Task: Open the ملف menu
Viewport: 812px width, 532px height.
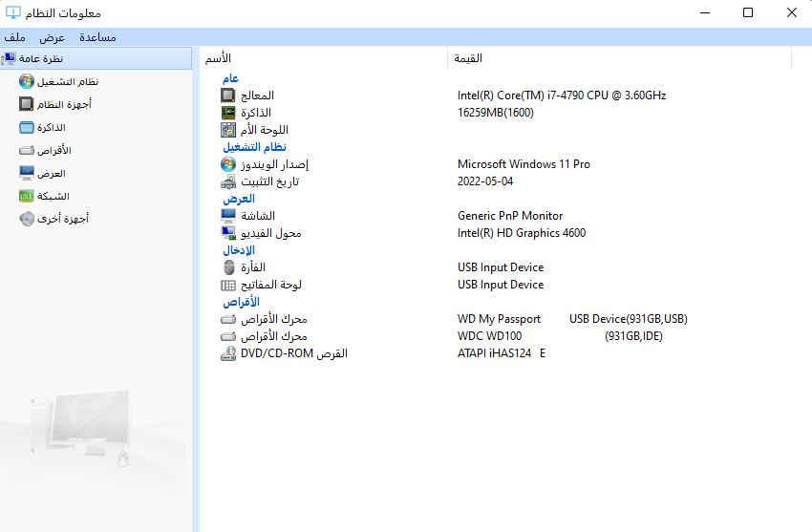Action: tap(14, 37)
